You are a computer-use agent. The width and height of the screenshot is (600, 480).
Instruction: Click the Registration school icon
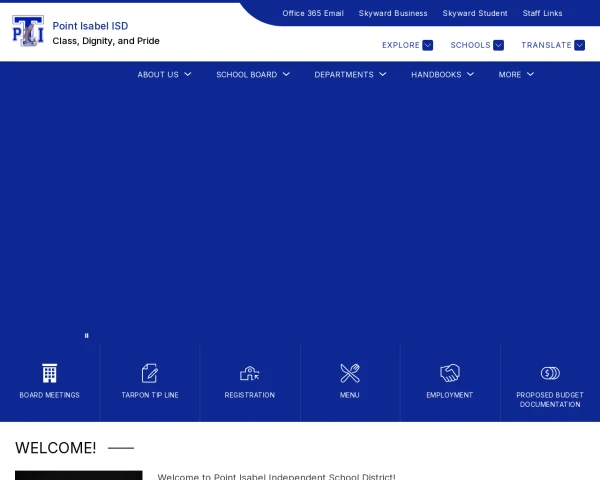249,373
